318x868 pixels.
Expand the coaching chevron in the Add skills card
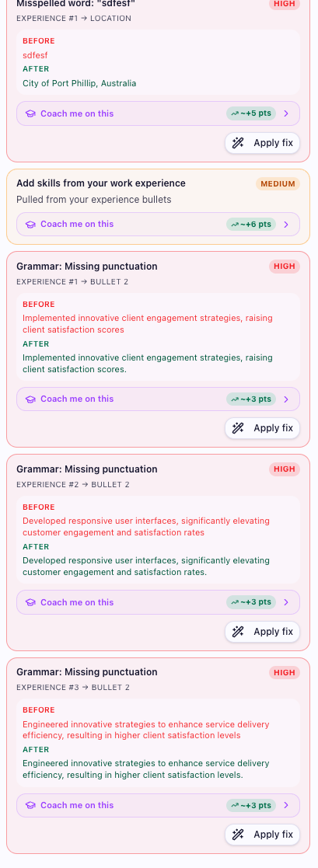coord(286,225)
